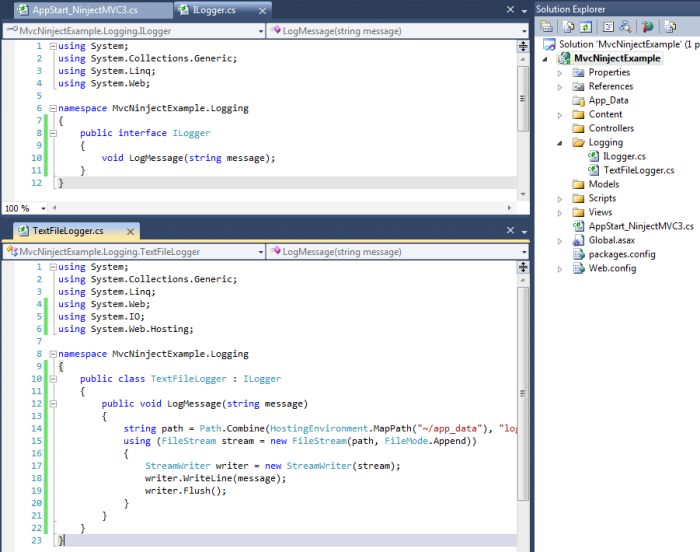The image size is (700, 552).
Task: Click the green Refresh icon in Solution Explorer
Action: 586,27
